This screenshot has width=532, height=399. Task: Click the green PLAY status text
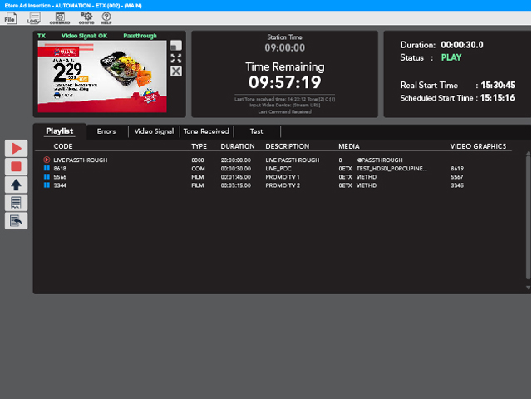pyautogui.click(x=451, y=57)
